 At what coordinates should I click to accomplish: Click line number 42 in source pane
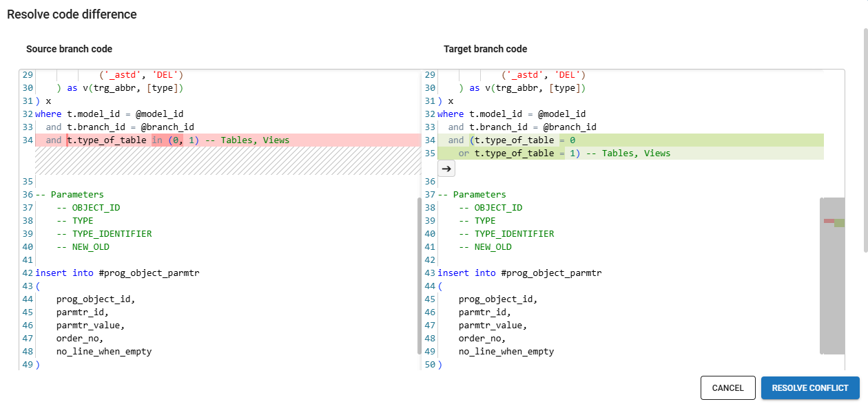tap(28, 273)
